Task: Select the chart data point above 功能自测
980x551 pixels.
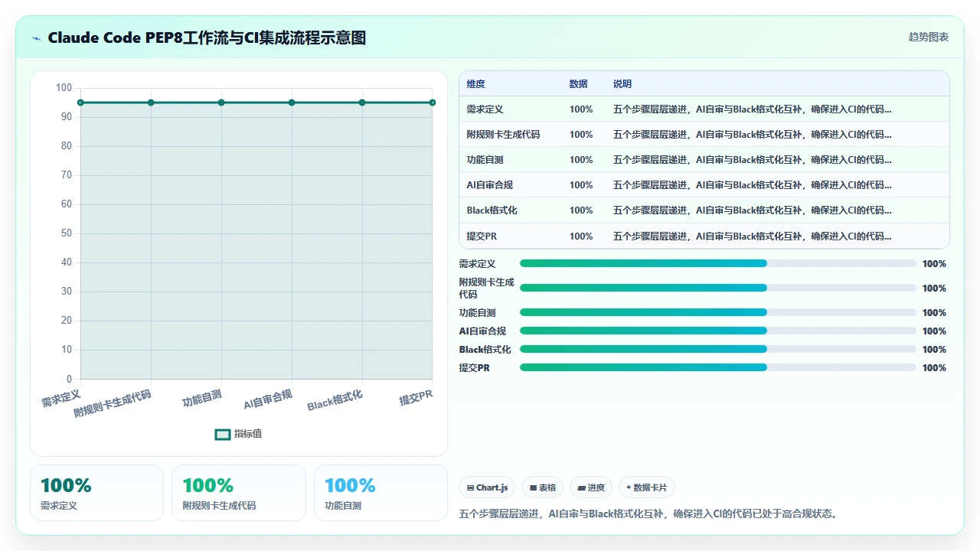Action: [221, 103]
